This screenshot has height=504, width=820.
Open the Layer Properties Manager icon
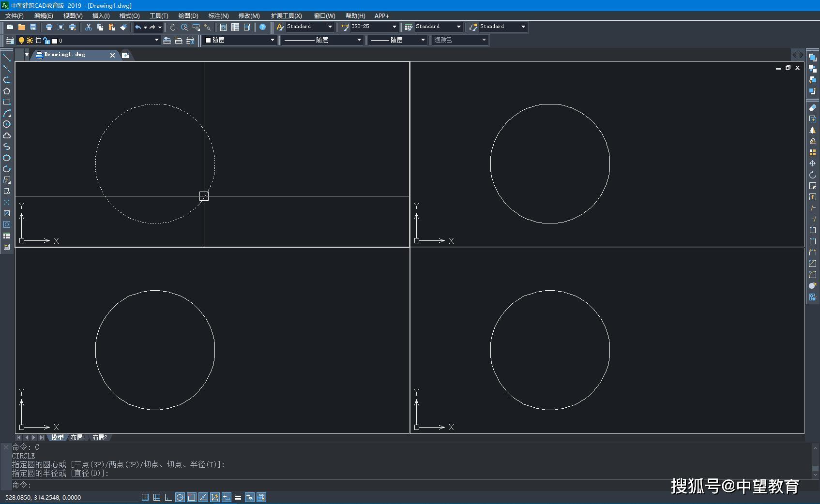[x=10, y=40]
